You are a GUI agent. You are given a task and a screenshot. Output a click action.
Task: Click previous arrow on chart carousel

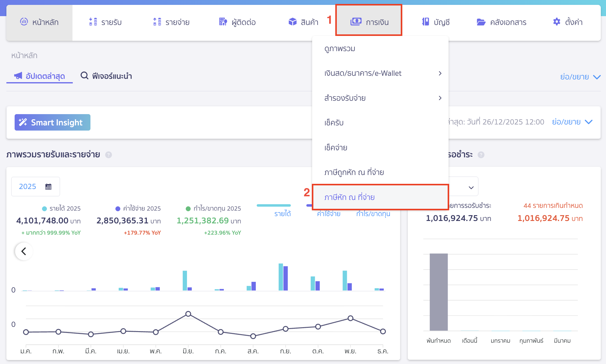pos(24,251)
